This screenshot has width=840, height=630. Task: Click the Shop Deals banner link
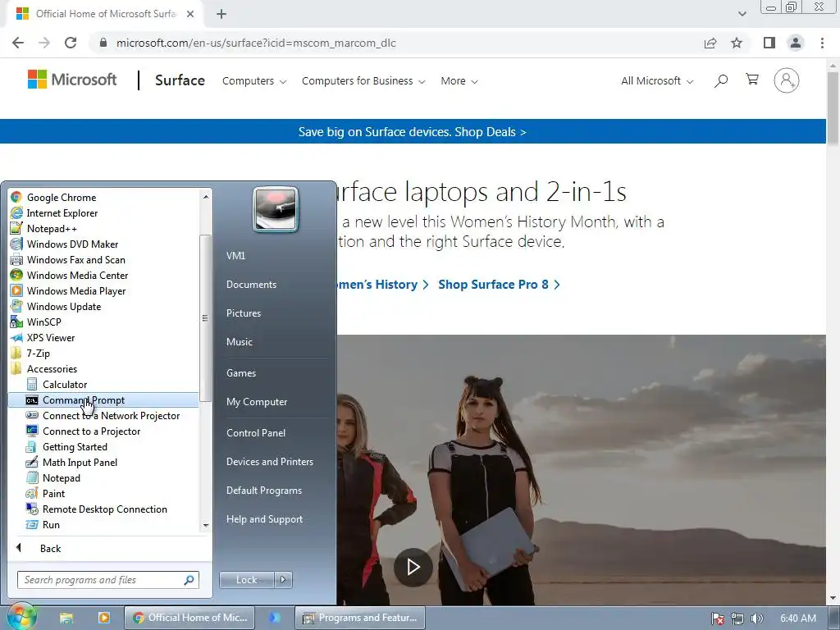[412, 132]
